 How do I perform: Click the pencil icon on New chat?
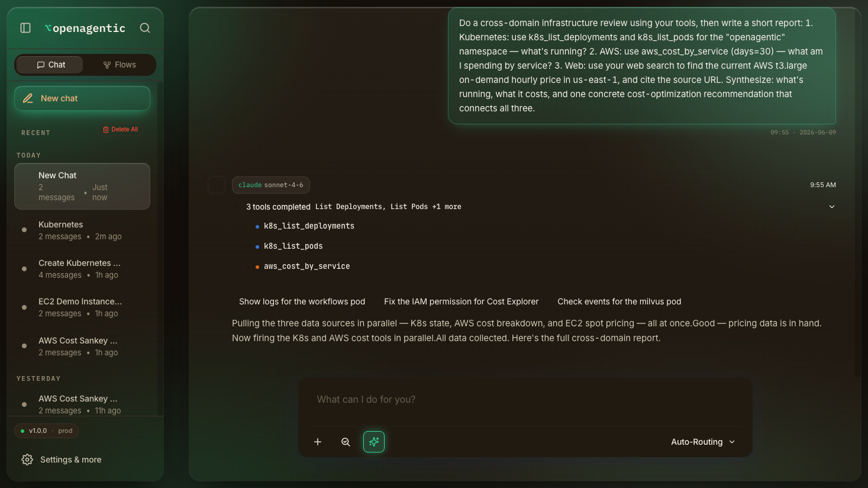coord(28,98)
